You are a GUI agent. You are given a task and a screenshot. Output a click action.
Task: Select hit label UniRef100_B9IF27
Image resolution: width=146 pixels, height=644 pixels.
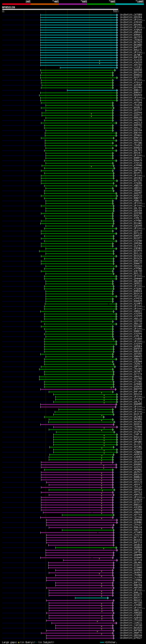[131, 77]
